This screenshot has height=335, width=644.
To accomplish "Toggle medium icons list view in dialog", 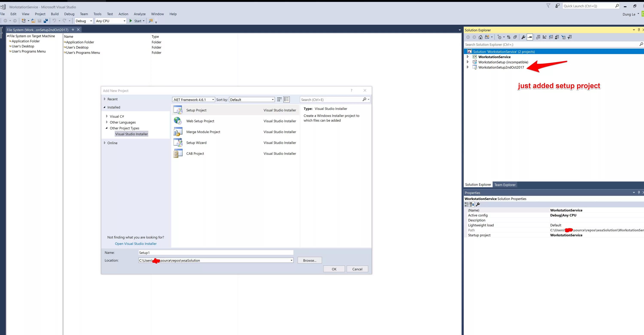I will [x=287, y=100].
